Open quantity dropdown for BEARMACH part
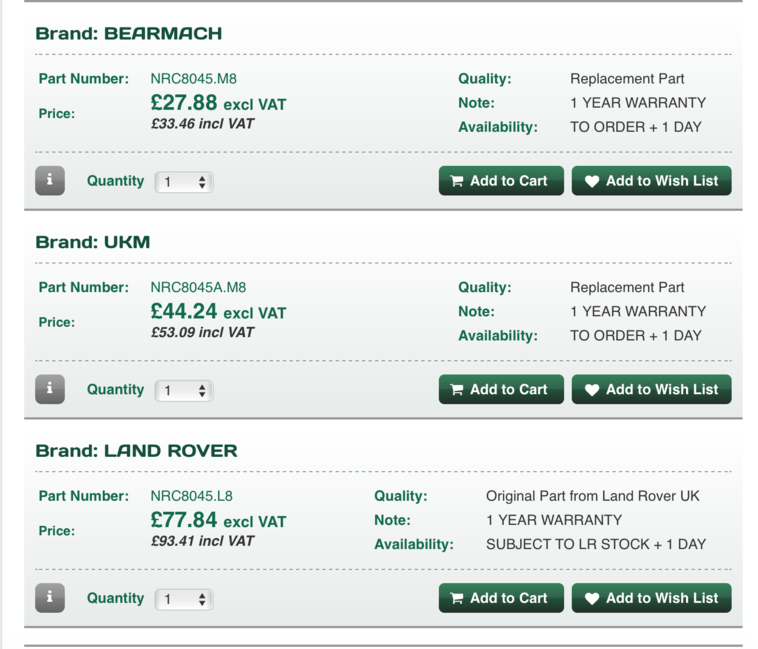758x649 pixels. (x=184, y=182)
